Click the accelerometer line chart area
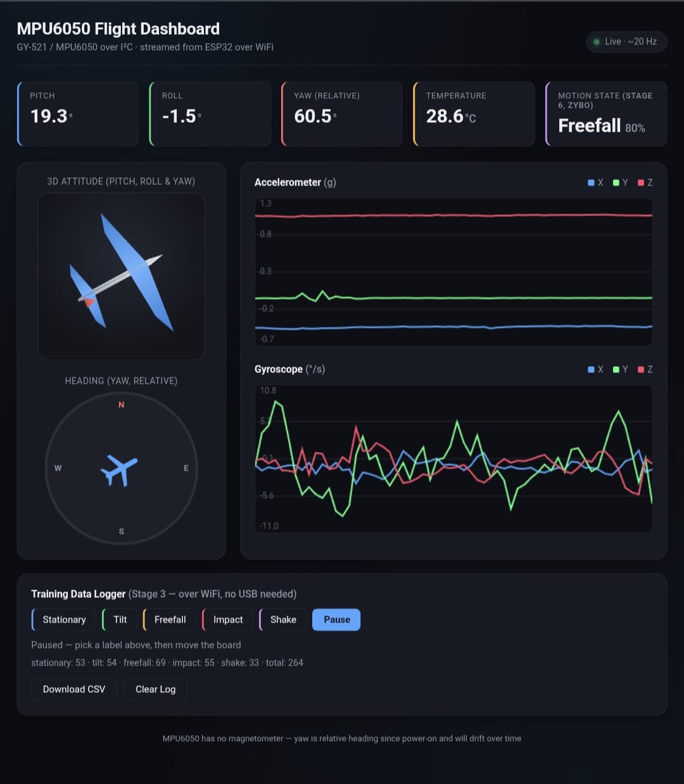Viewport: 684px width, 784px height. coord(453,272)
